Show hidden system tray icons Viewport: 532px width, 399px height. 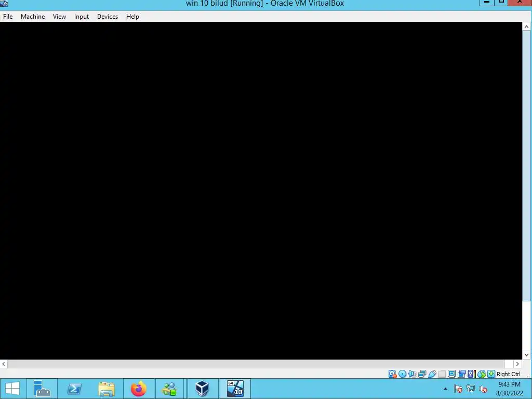coord(445,389)
